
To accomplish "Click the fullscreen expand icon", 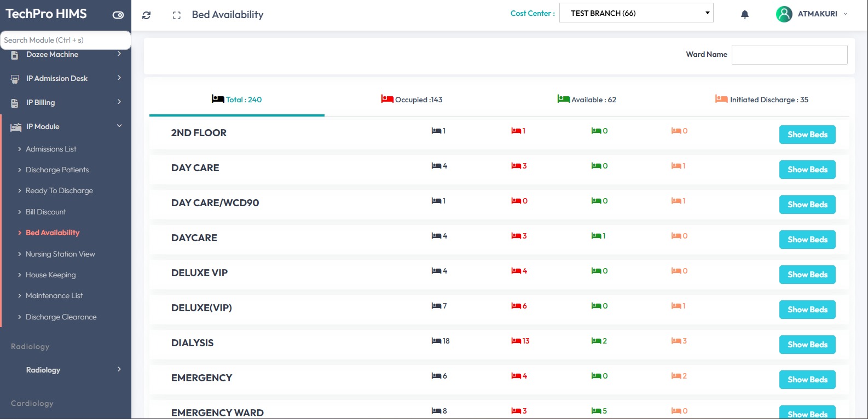I will coord(176,15).
